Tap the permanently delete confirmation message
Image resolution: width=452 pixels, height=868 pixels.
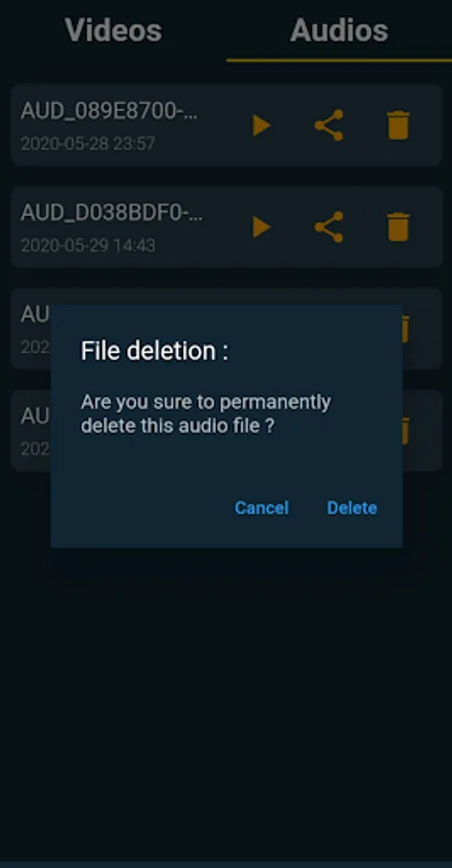pos(206,414)
